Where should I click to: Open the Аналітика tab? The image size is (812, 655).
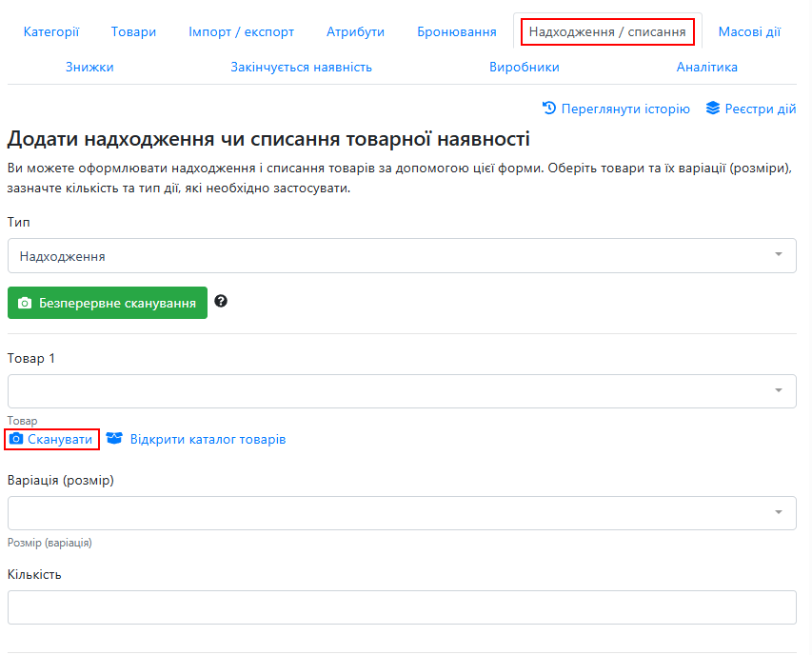[x=707, y=68]
